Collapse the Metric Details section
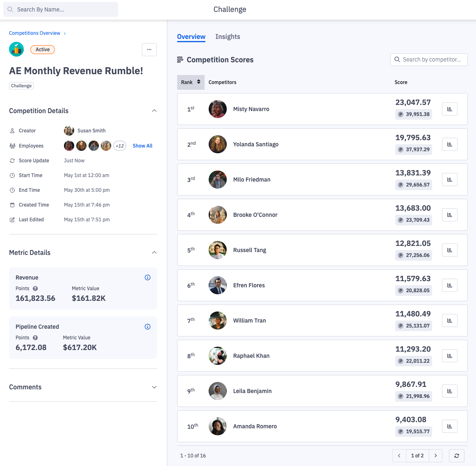Screen dimensions: 476x466 (x=154, y=252)
